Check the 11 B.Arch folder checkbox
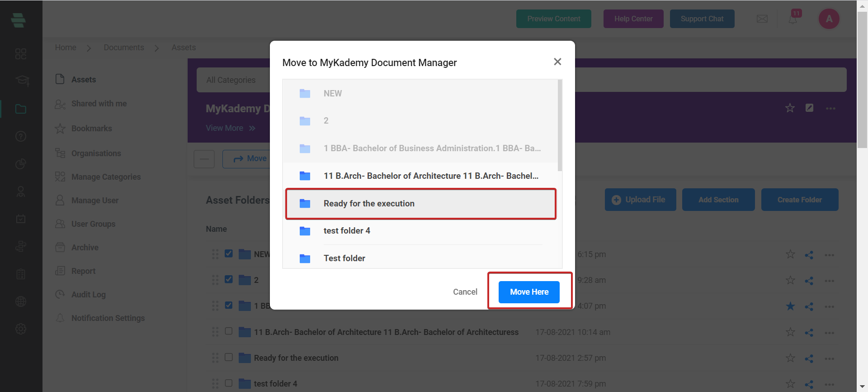Screen dimensions: 868x392 [229, 331]
